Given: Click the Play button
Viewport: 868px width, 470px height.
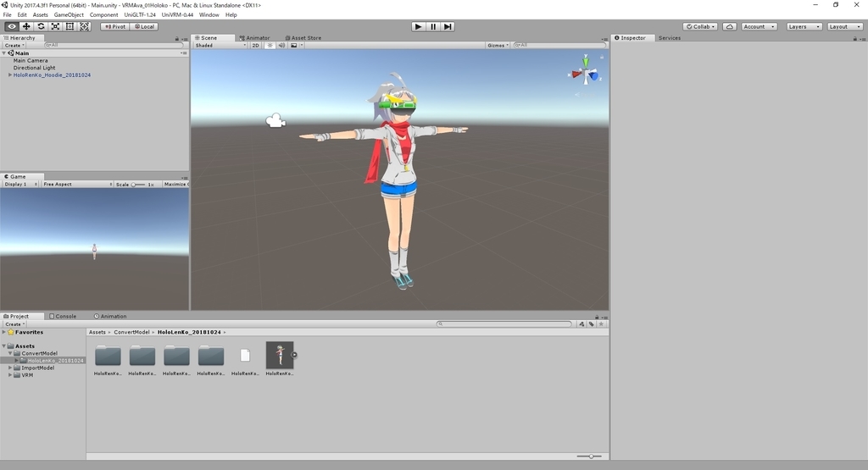Looking at the screenshot, I should pyautogui.click(x=419, y=26).
